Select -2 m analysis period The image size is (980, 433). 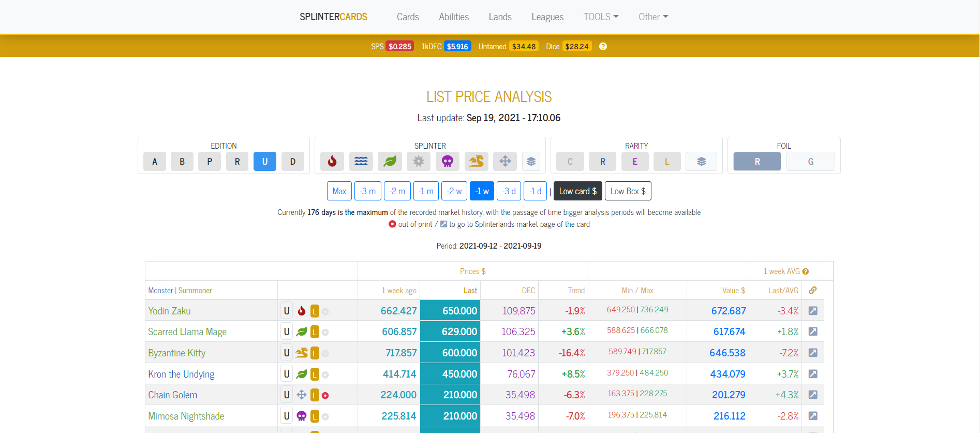(x=397, y=191)
